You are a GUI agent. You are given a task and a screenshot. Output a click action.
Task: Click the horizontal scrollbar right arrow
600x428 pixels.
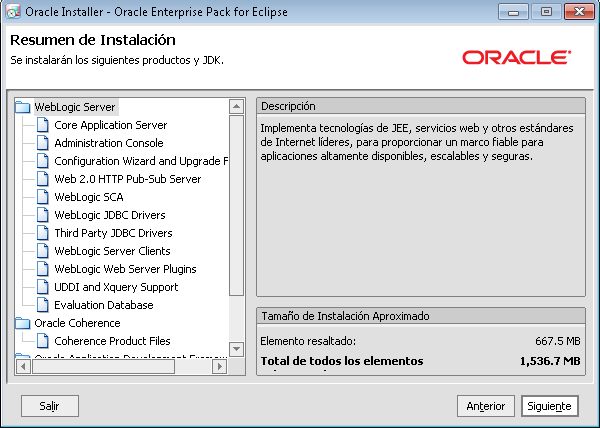click(220, 366)
